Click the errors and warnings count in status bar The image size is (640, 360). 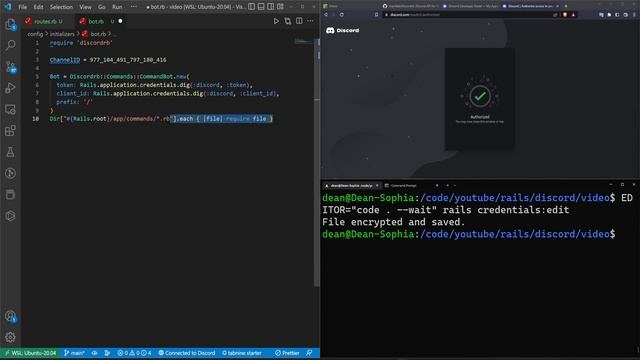[134, 353]
